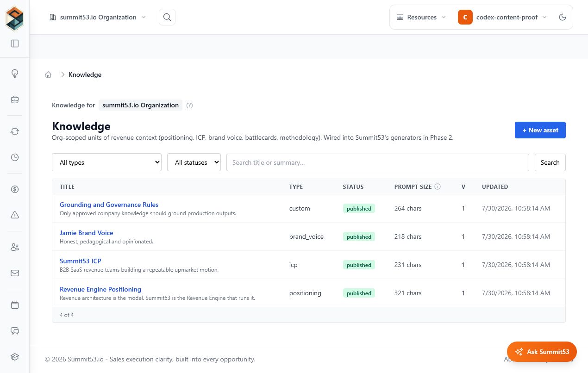
Task: Click the 'icp' type cell
Action: [x=294, y=265]
